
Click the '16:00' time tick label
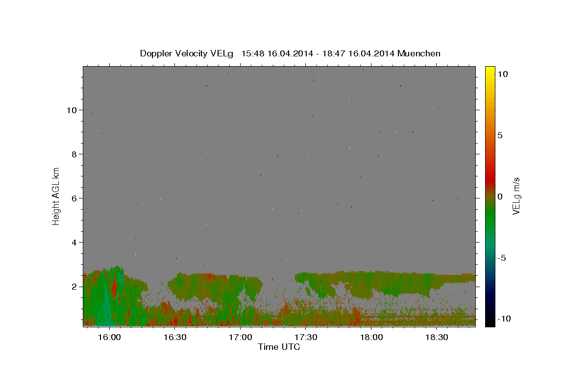[109, 338]
